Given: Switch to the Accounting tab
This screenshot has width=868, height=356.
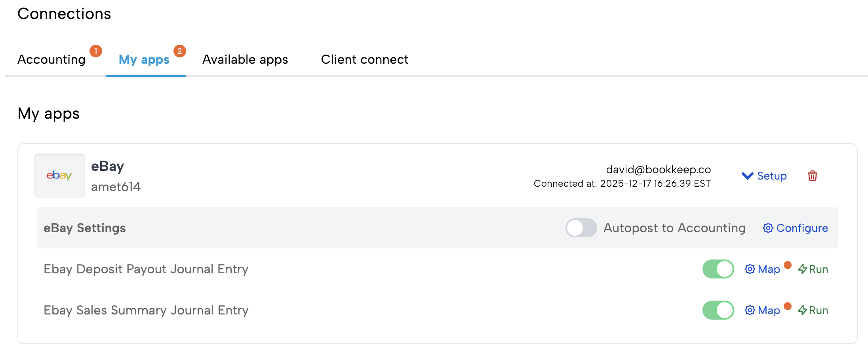Looking at the screenshot, I should point(51,59).
